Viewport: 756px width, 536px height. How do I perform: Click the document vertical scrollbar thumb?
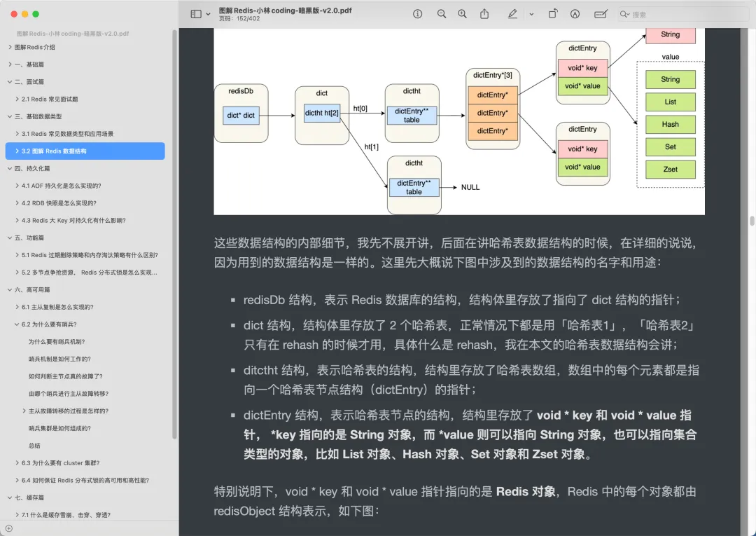[x=752, y=221]
